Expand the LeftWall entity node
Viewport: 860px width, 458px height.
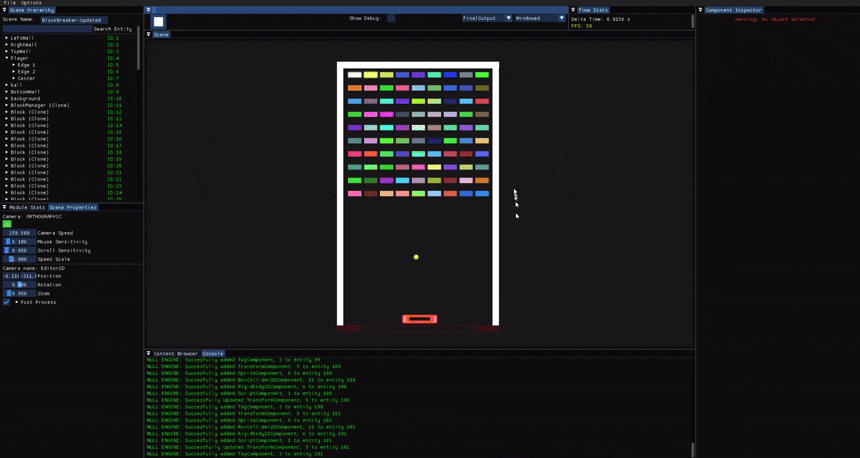pos(7,38)
